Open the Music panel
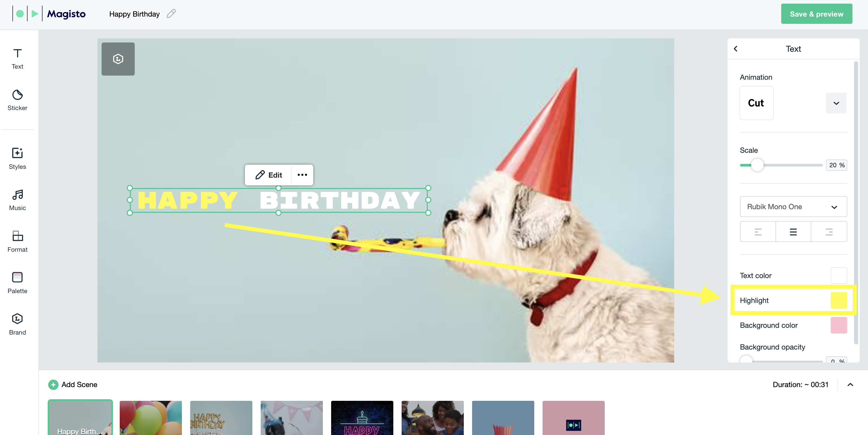The height and width of the screenshot is (435, 868). [17, 200]
